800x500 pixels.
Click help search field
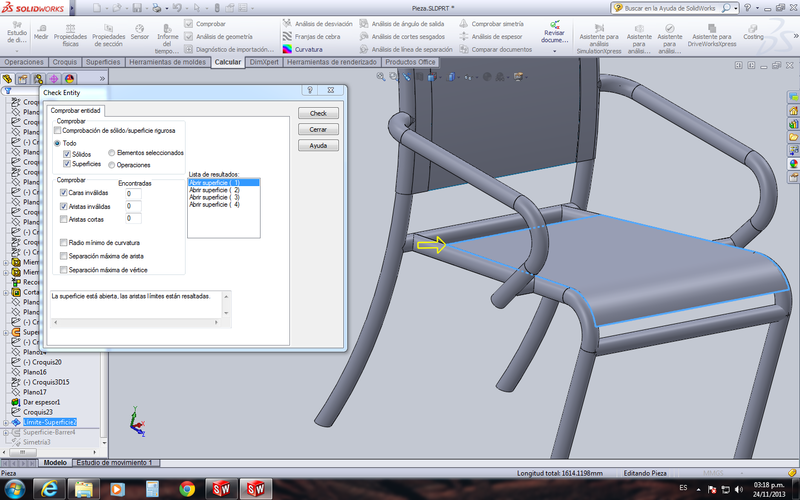tap(668, 8)
